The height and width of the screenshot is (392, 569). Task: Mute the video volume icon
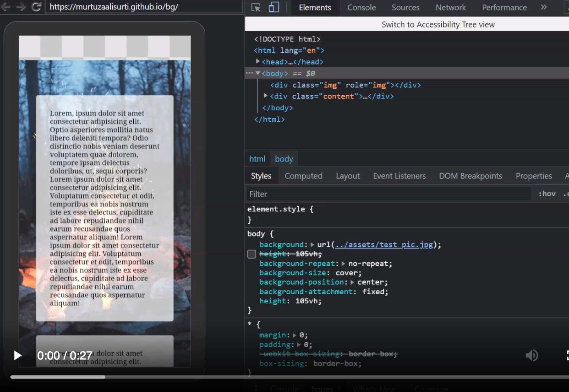click(x=531, y=355)
